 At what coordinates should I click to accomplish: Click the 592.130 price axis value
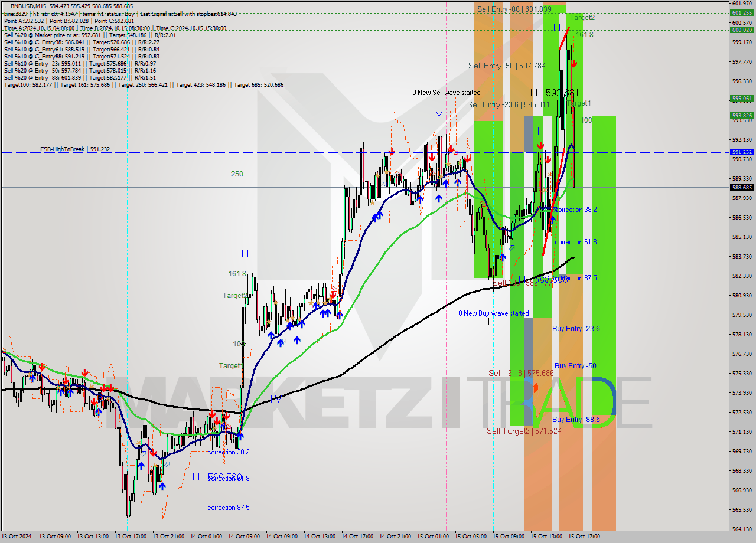742,139
